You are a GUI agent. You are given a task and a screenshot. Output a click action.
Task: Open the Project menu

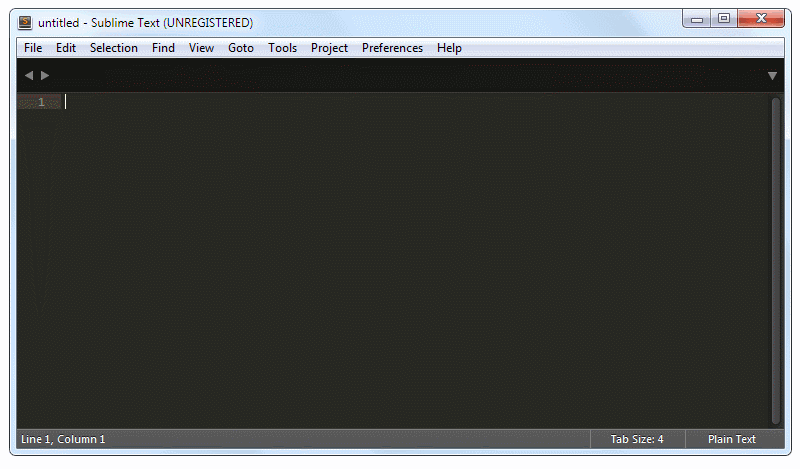pyautogui.click(x=329, y=48)
